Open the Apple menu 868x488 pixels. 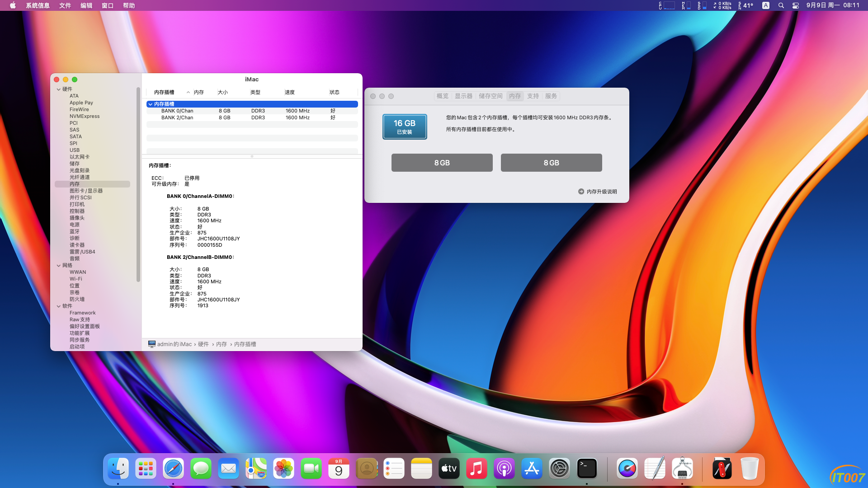(x=13, y=5)
